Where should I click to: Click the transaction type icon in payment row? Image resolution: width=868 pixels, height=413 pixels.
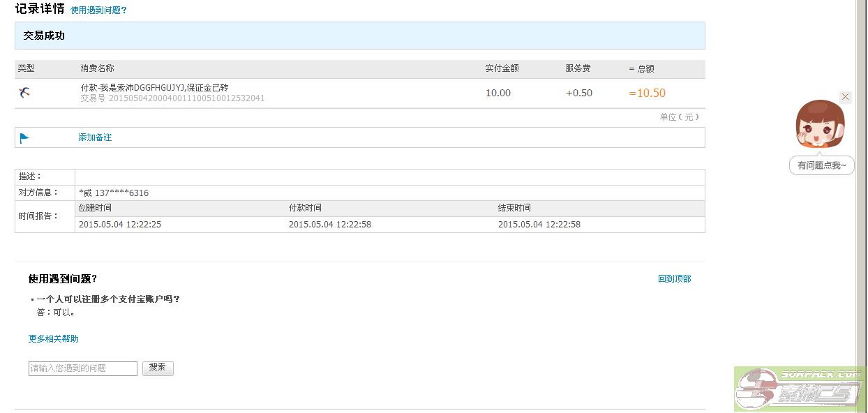[x=24, y=93]
